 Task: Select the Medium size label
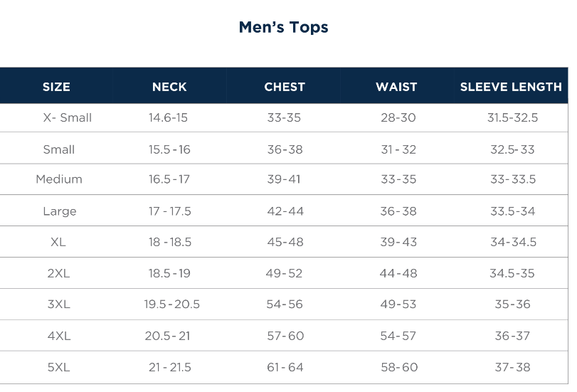[x=59, y=179]
